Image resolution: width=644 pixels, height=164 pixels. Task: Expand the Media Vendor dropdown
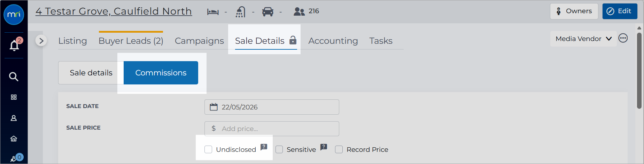tap(583, 39)
